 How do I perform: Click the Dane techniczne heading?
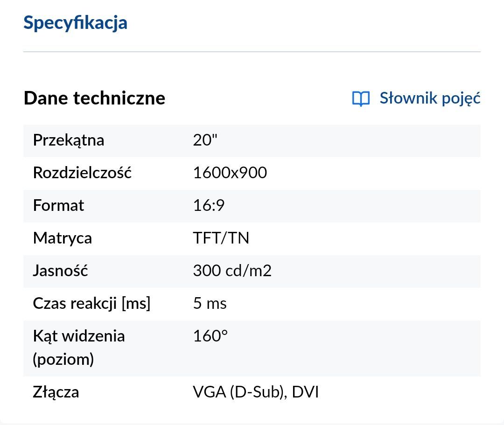94,98
